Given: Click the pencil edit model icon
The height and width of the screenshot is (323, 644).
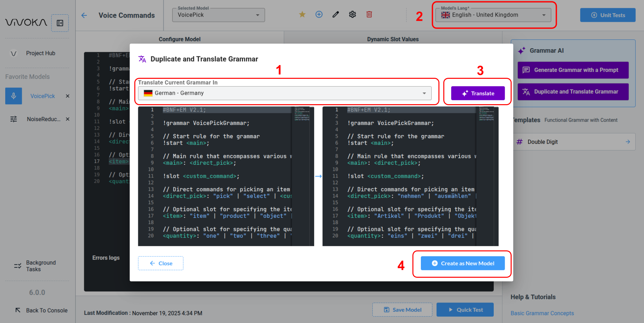Looking at the screenshot, I should point(336,14).
